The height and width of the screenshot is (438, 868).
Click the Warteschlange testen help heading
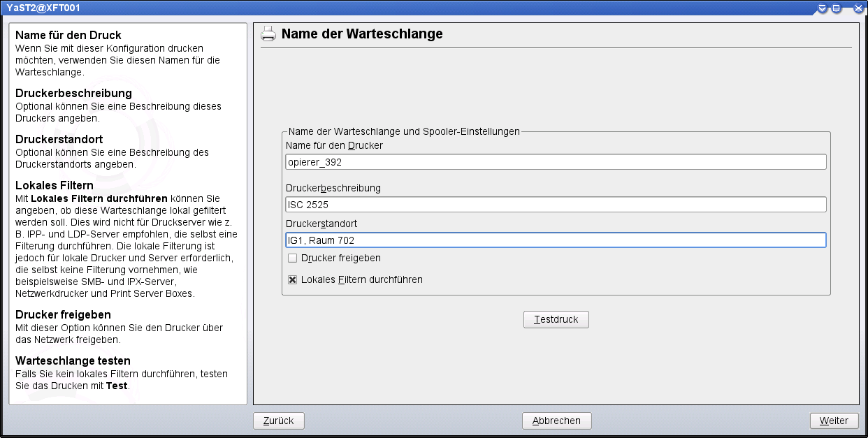coord(73,361)
